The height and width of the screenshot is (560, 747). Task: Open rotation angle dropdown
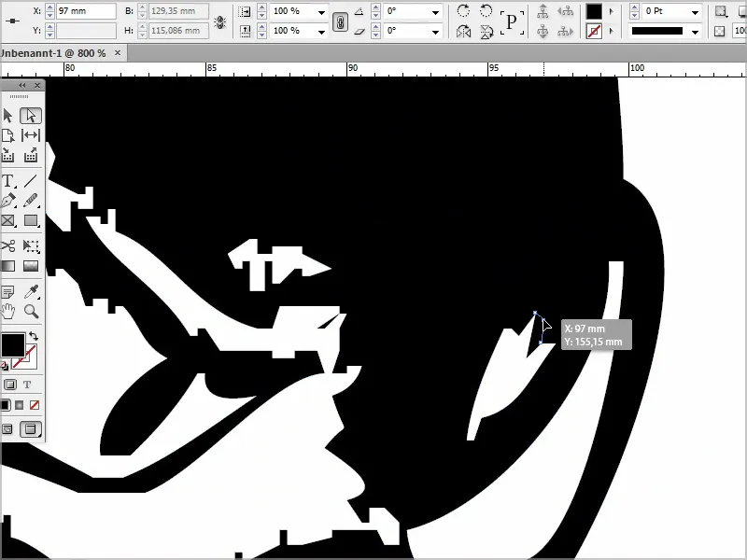point(435,12)
